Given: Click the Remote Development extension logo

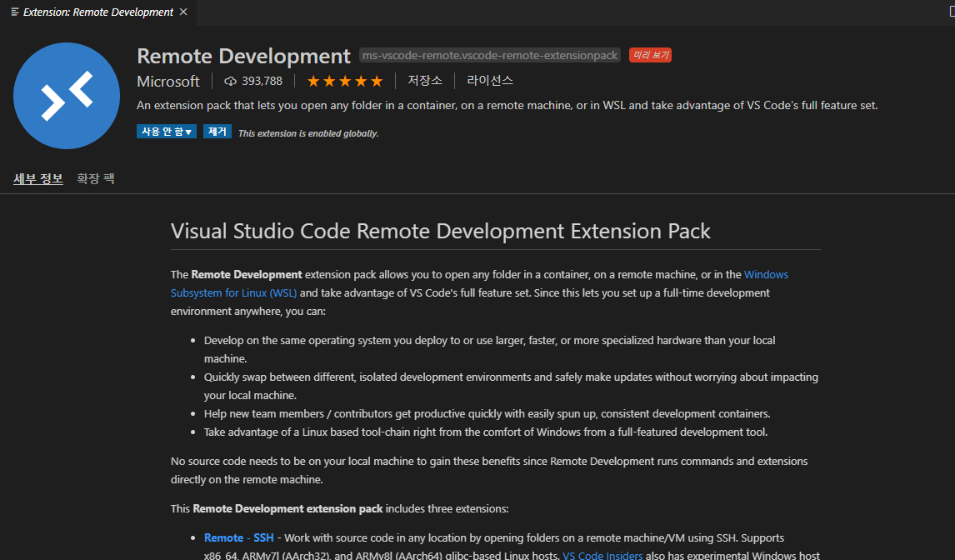Looking at the screenshot, I should coord(67,96).
